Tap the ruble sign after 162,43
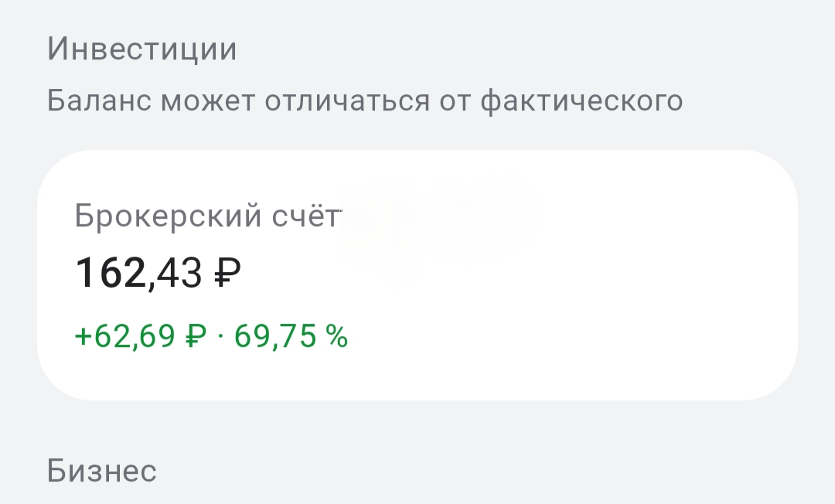Image resolution: width=835 pixels, height=504 pixels. (227, 274)
